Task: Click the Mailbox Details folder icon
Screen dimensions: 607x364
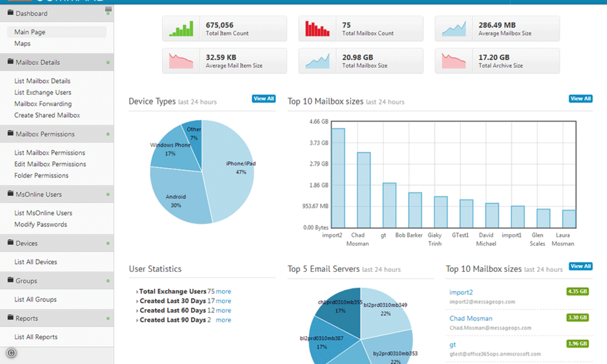Action: tap(10, 62)
